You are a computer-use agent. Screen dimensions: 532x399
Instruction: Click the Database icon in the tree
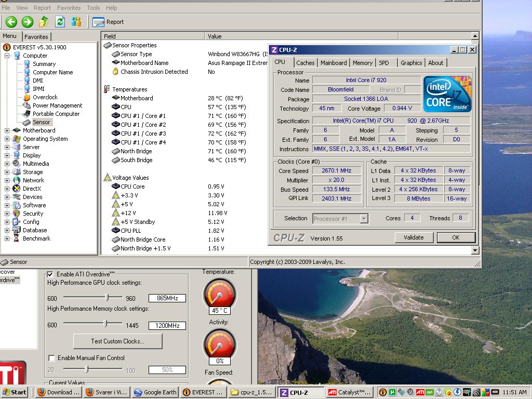click(16, 230)
